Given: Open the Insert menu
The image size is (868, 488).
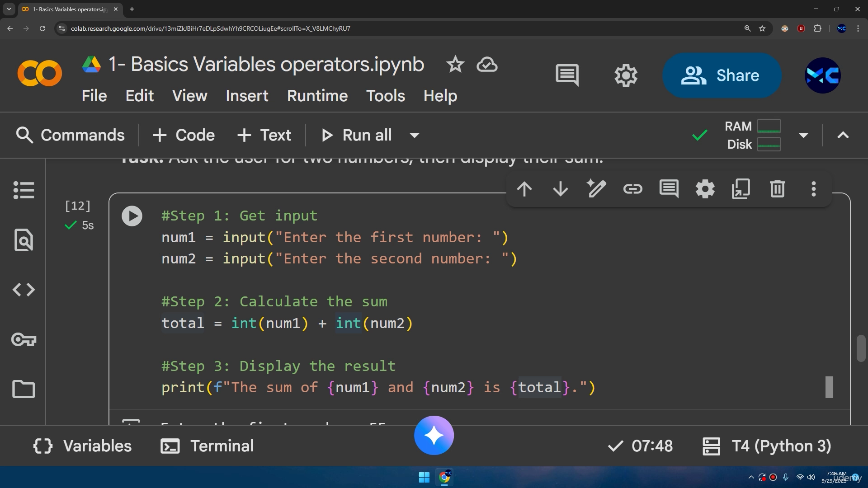Looking at the screenshot, I should (247, 96).
